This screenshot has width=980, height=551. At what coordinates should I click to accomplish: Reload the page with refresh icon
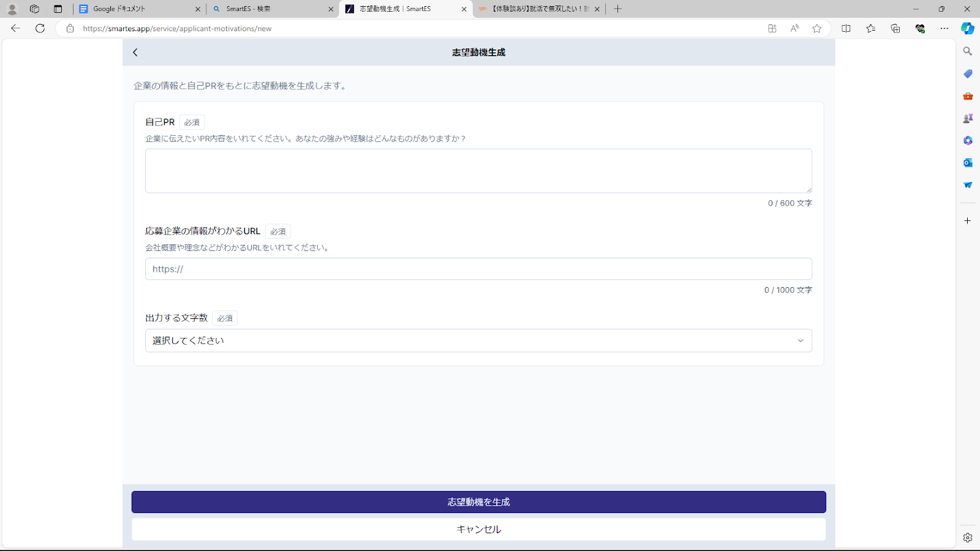pos(40,28)
